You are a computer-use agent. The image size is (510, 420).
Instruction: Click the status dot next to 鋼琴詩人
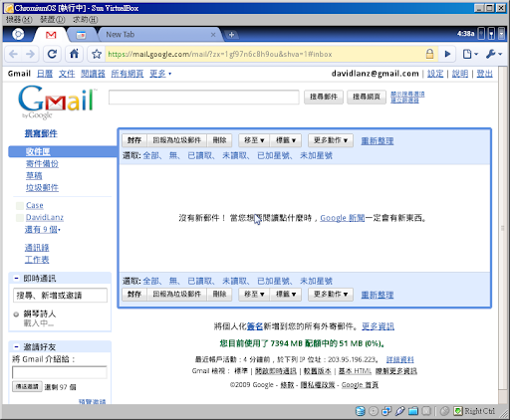[x=16, y=315]
